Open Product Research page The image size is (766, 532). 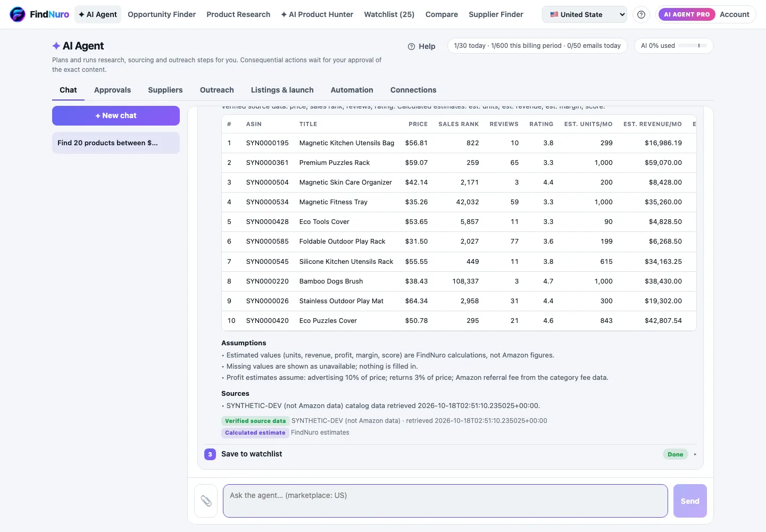click(238, 14)
